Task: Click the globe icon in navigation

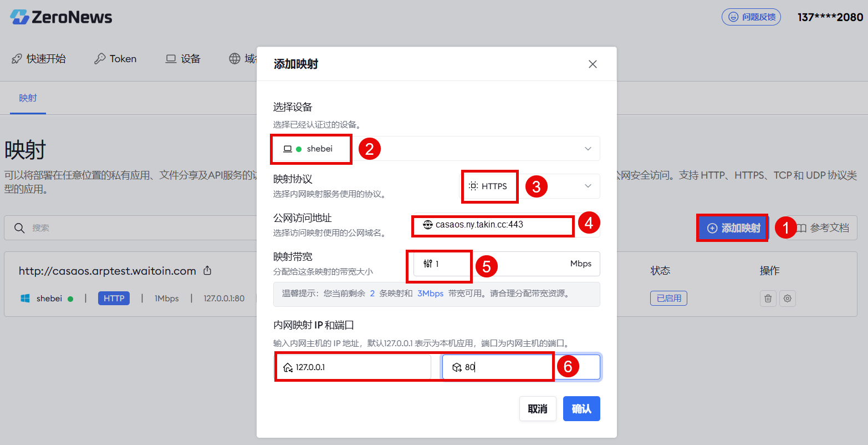Action: 235,59
